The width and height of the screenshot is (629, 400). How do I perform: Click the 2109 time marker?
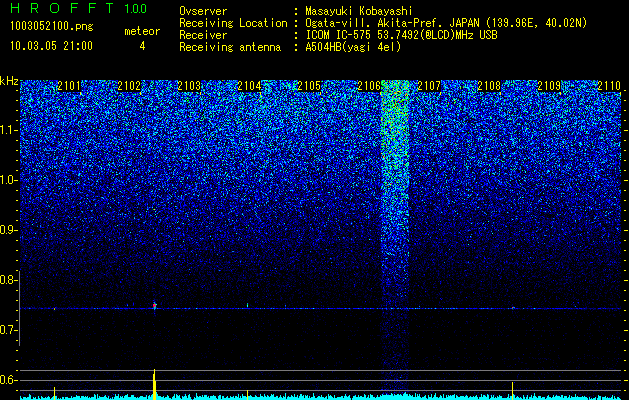[549, 86]
